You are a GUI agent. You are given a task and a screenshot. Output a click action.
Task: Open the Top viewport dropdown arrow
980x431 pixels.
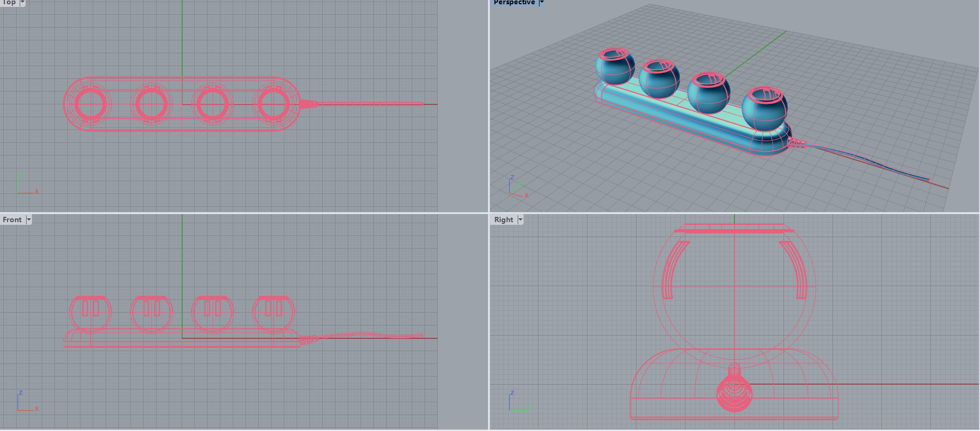(x=22, y=3)
